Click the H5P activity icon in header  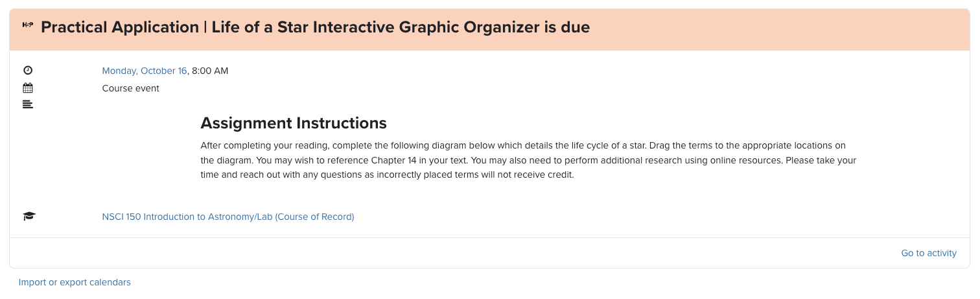[28, 25]
